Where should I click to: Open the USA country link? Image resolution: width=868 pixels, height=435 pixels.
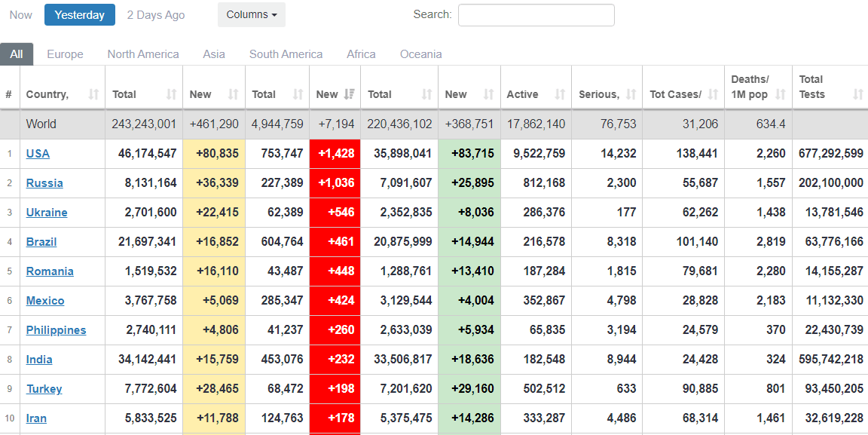38,154
